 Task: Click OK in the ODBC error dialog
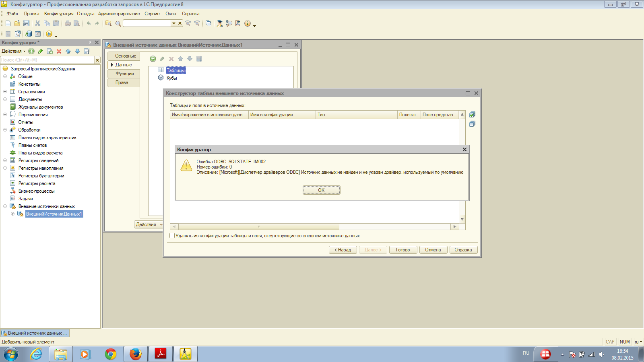(321, 190)
